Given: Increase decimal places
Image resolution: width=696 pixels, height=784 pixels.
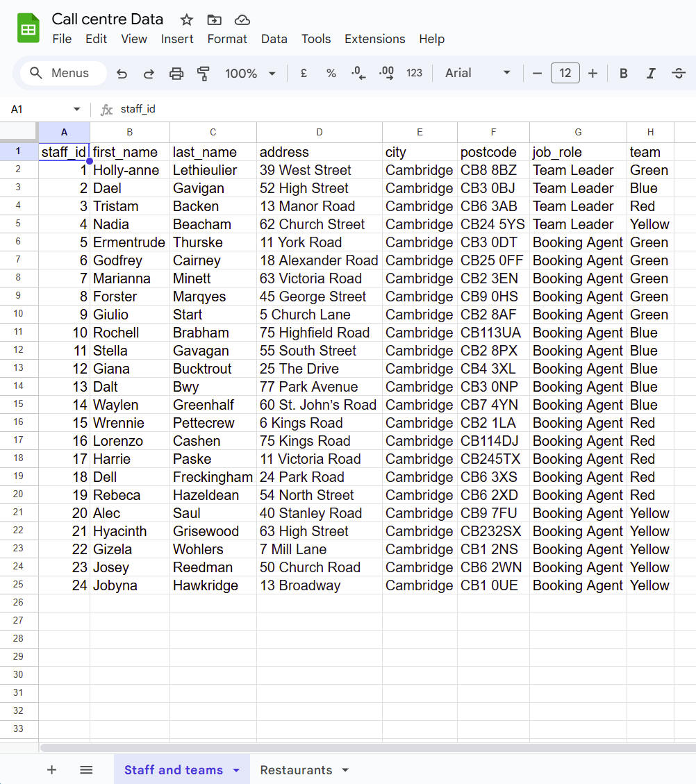Looking at the screenshot, I should click(386, 73).
